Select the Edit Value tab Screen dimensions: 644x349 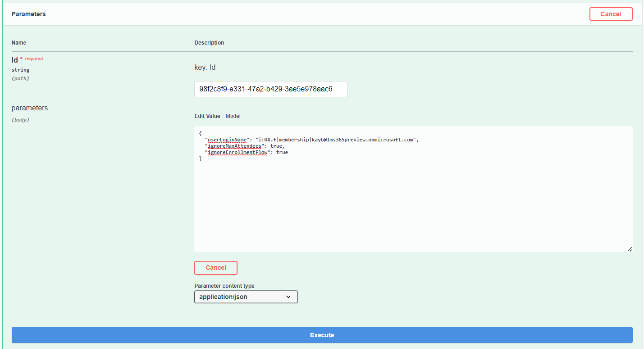pos(207,116)
